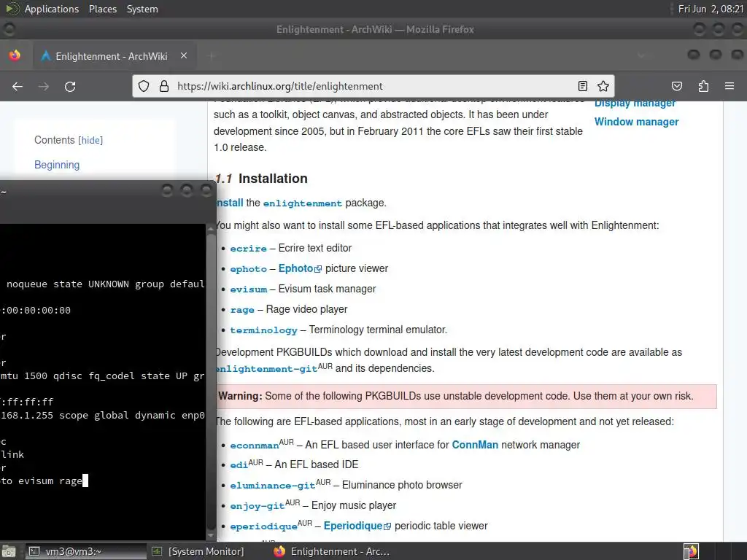Open the eperiodique AUR package link

(x=263, y=526)
